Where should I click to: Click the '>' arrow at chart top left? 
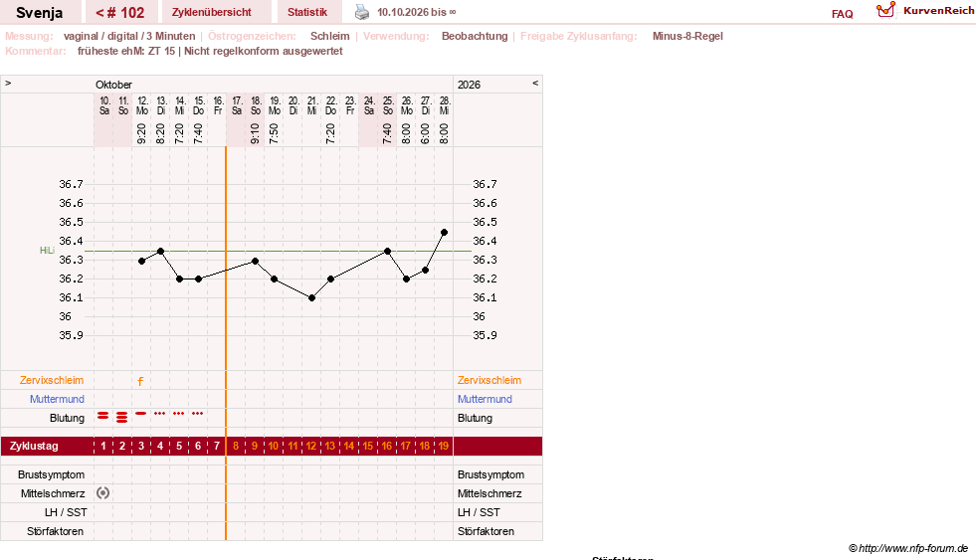tap(8, 84)
